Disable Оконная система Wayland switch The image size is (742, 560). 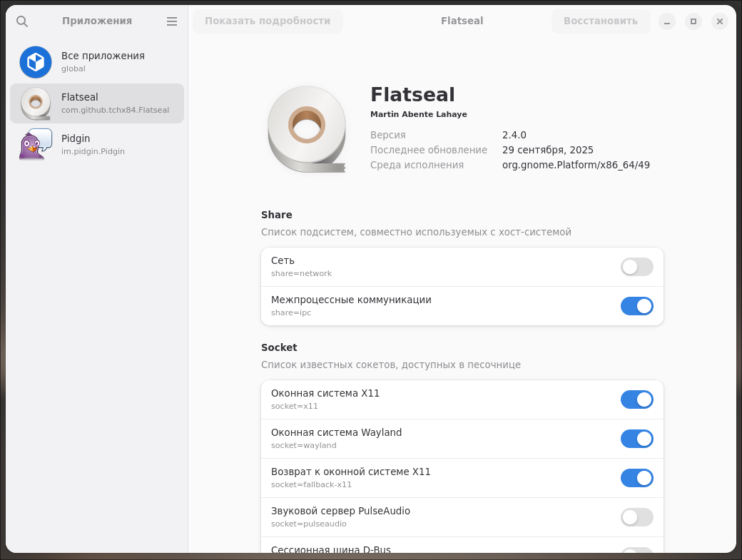coord(636,439)
